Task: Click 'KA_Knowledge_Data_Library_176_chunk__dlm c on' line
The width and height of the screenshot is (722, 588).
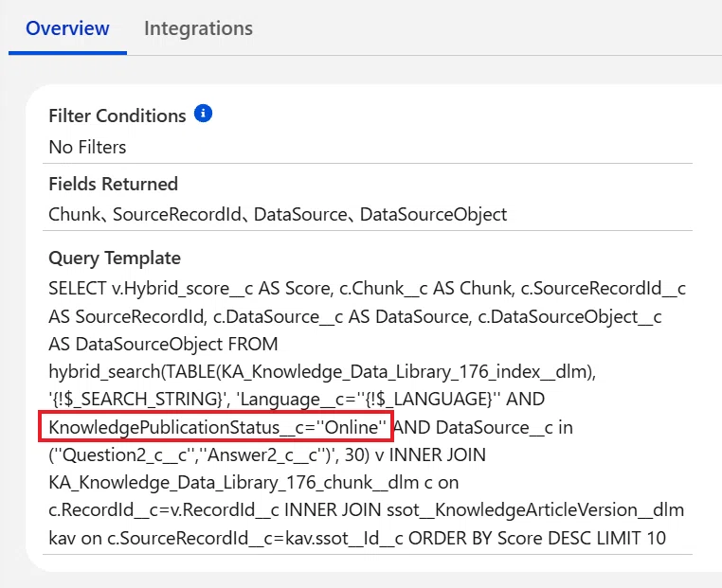Action: tap(254, 483)
